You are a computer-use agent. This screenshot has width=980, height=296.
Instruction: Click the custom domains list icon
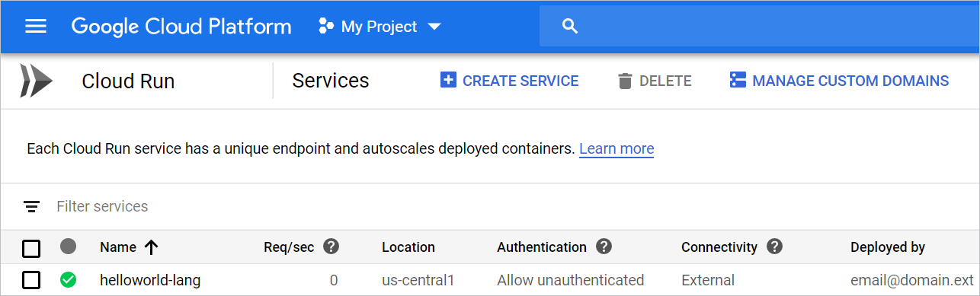(x=737, y=81)
